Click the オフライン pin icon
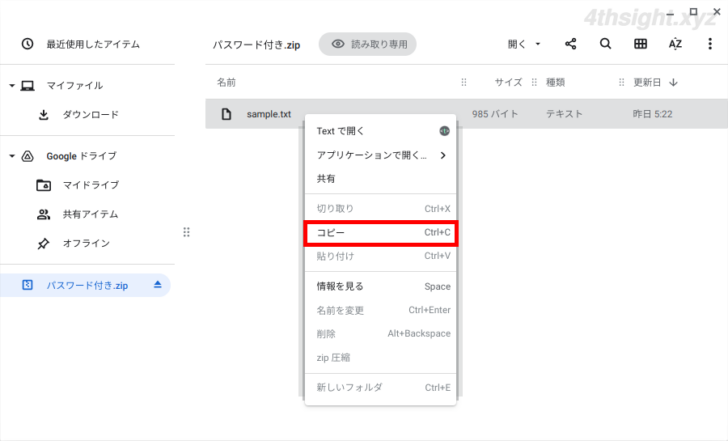This screenshot has height=441, width=728. 43,243
